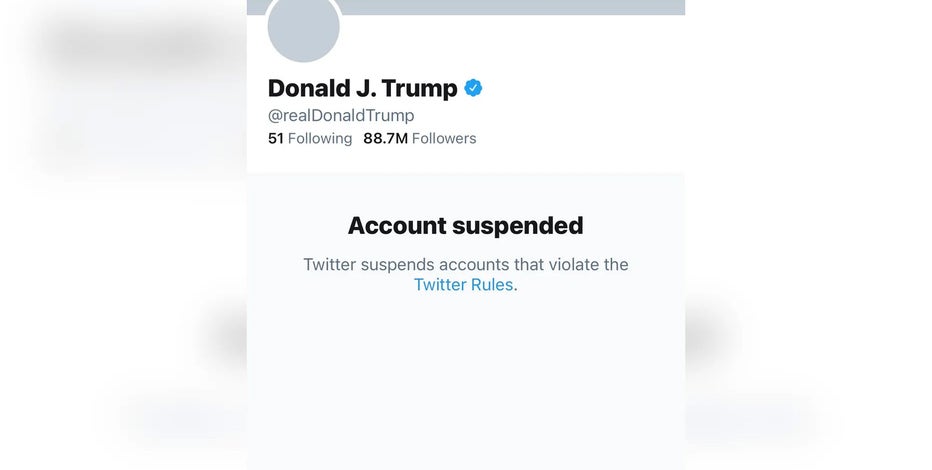Click the Twitter suspends accounts message text
Viewport: 932px width, 470px height.
pos(465,275)
